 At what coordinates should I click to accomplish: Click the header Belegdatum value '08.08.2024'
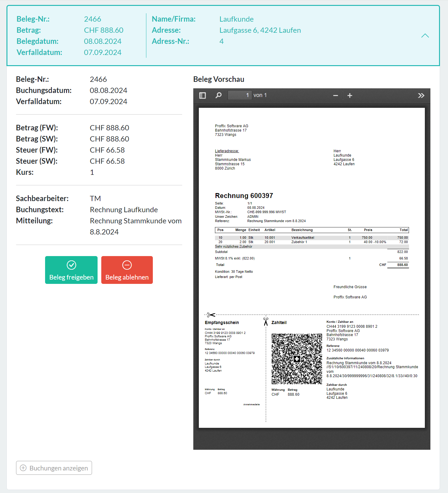[103, 41]
